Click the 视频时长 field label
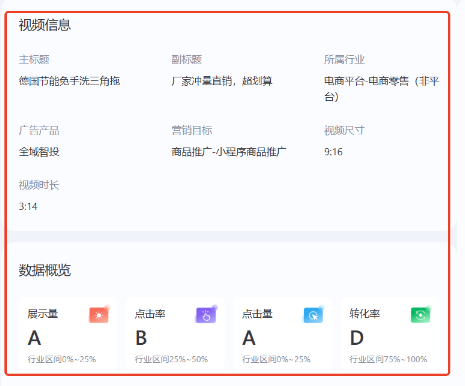The height and width of the screenshot is (386, 465). [x=39, y=185]
